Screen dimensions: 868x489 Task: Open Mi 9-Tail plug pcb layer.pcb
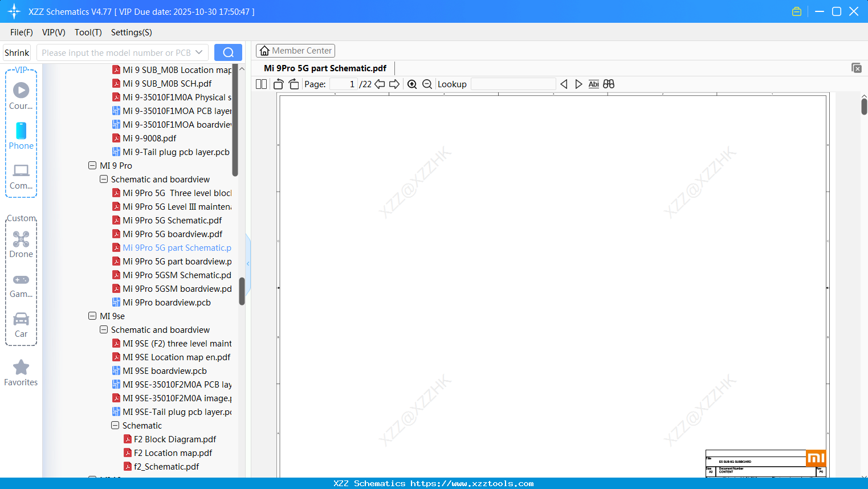point(170,152)
